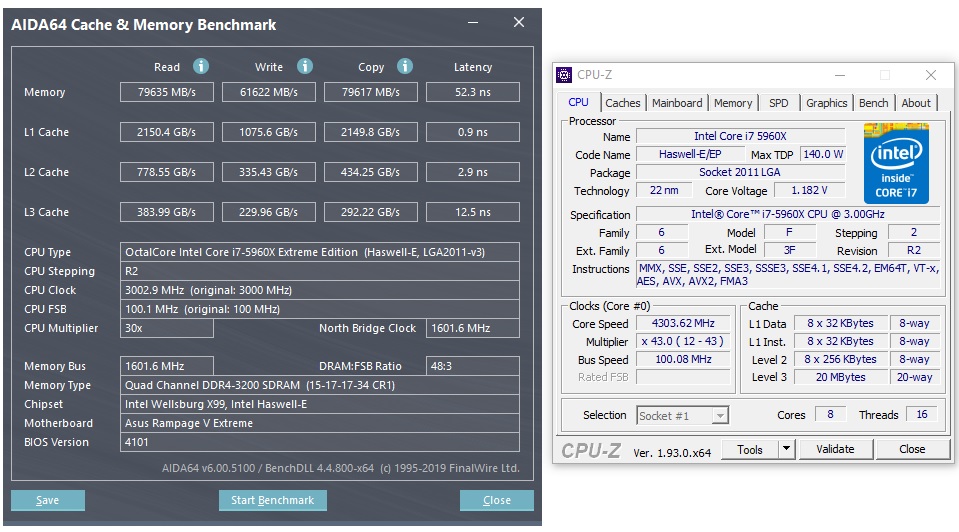The width and height of the screenshot is (959, 532).
Task: Click the Core Voltage value 1.182 V
Action: pyautogui.click(x=809, y=190)
